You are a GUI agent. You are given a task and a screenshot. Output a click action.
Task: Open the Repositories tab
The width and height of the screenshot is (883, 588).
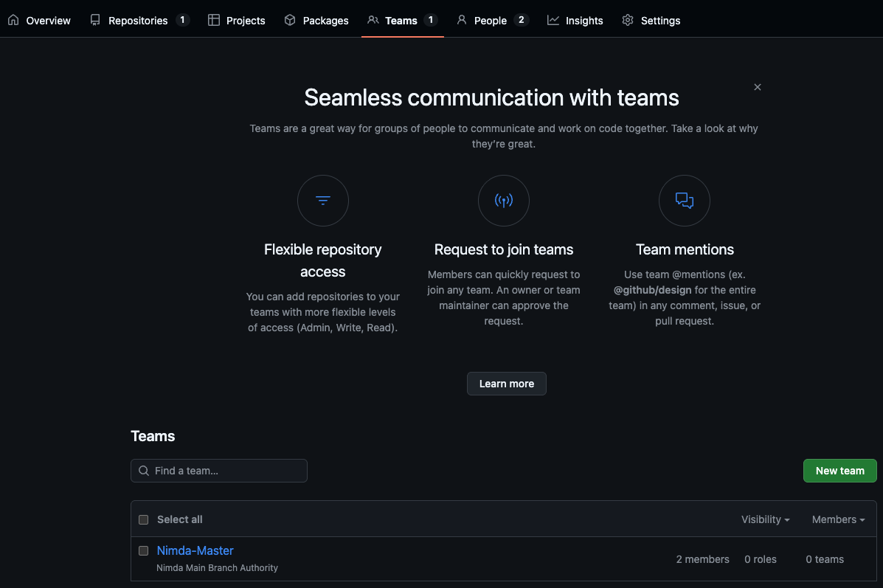coord(139,20)
